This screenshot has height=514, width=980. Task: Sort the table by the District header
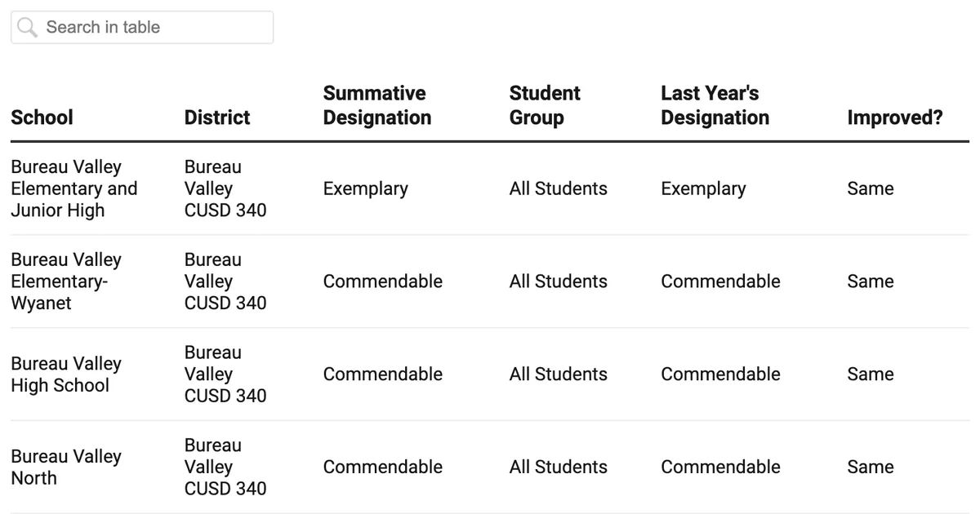click(216, 117)
